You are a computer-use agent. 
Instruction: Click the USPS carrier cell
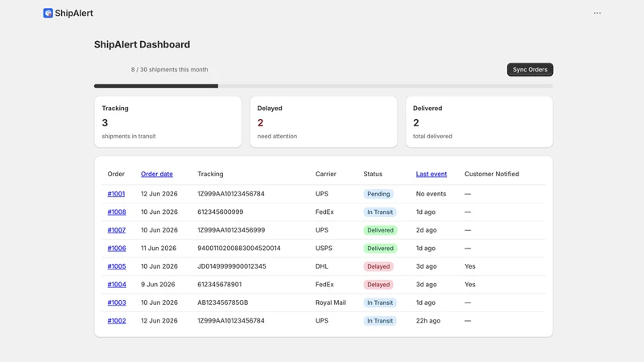click(x=324, y=248)
